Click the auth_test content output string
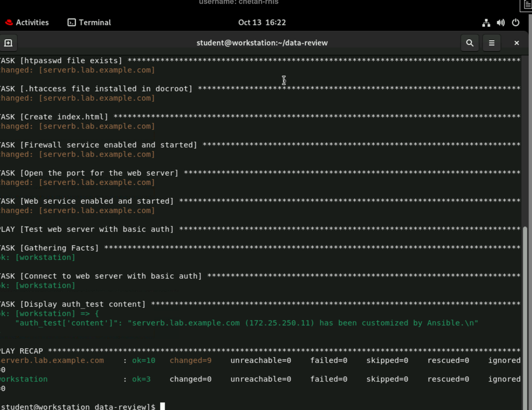Screen dimensions: 532x410 (302, 323)
